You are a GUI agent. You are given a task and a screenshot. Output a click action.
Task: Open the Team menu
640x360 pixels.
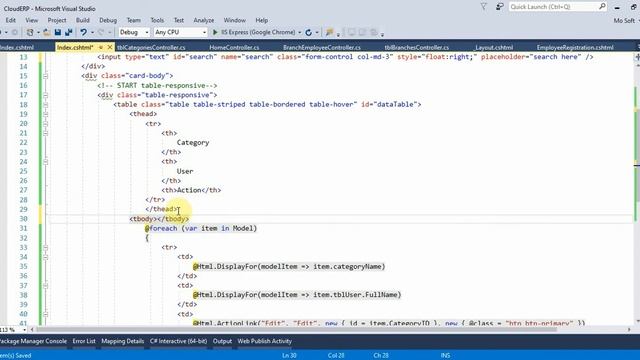point(133,20)
